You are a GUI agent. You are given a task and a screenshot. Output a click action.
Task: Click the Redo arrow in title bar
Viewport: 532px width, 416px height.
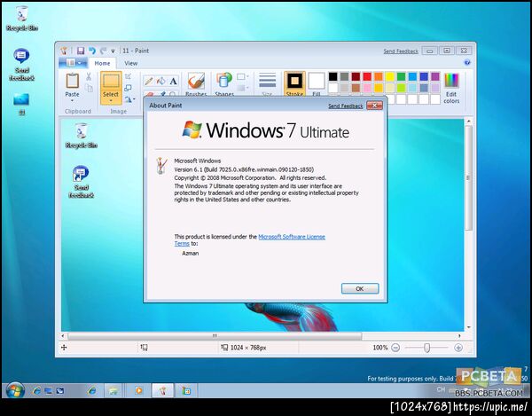click(103, 51)
